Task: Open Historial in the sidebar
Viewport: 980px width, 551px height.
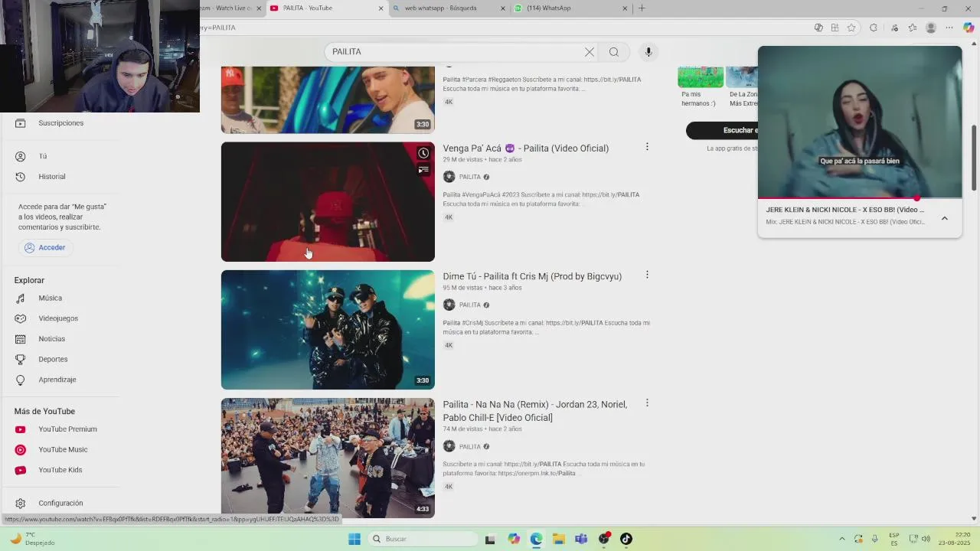Action: 52,177
